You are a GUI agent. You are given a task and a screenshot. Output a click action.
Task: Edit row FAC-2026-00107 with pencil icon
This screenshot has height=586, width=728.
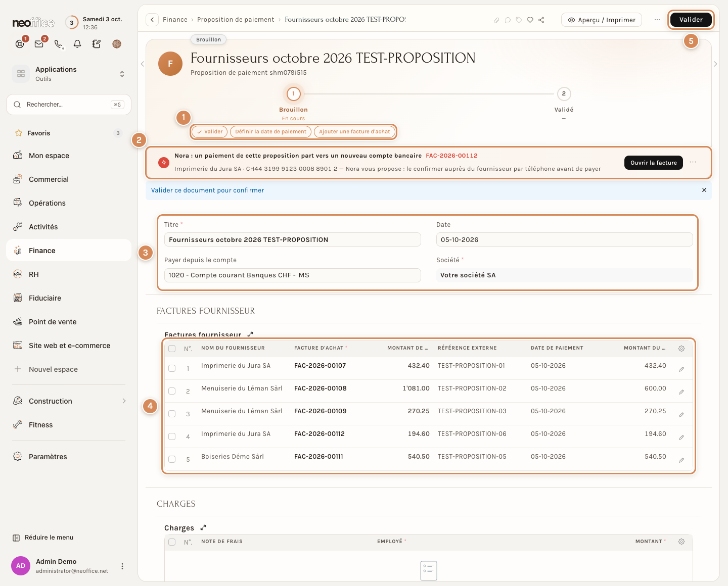681,369
